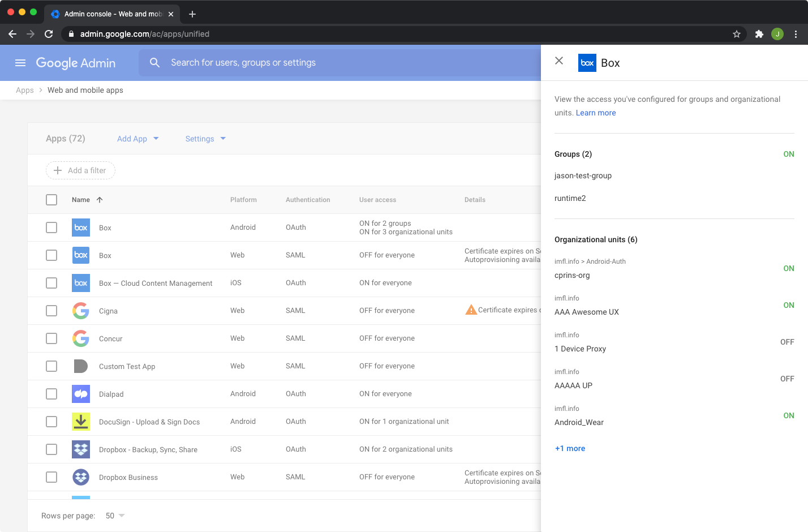808x532 pixels.
Task: Bookmark this page with the star icon
Action: [x=737, y=34]
